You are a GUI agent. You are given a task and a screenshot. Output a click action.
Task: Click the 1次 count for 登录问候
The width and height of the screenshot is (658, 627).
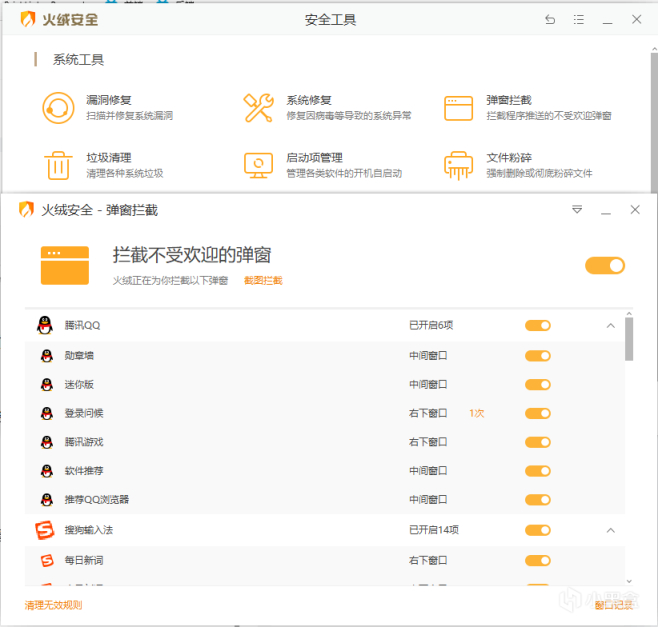[477, 413]
